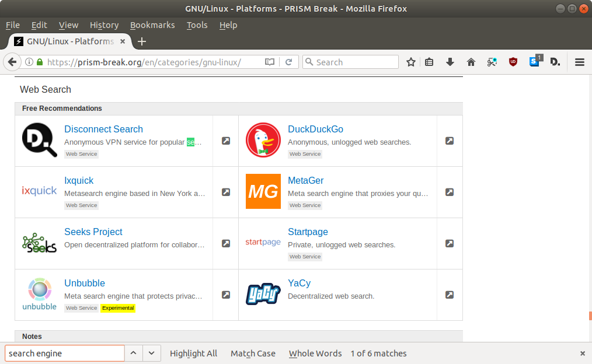The width and height of the screenshot is (592, 364).
Task: Toggle Whole Words in find bar
Action: (315, 353)
